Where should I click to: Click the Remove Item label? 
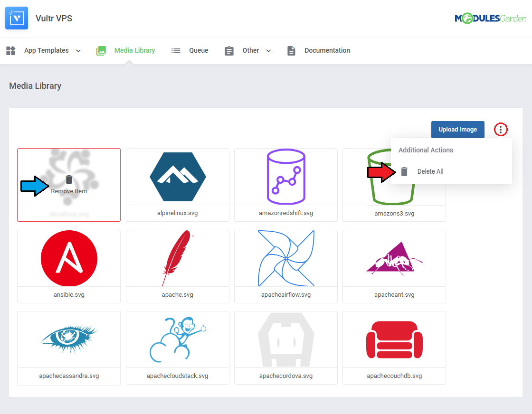[x=69, y=191]
